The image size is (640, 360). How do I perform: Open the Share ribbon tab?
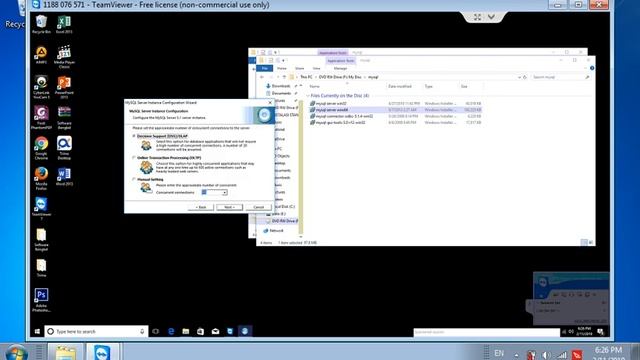300,68
